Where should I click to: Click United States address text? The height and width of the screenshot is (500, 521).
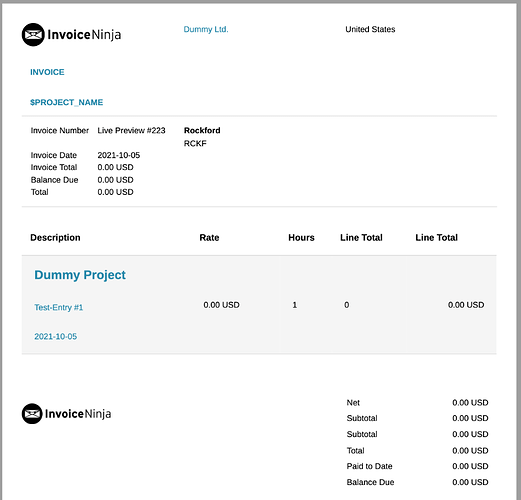coord(370,29)
